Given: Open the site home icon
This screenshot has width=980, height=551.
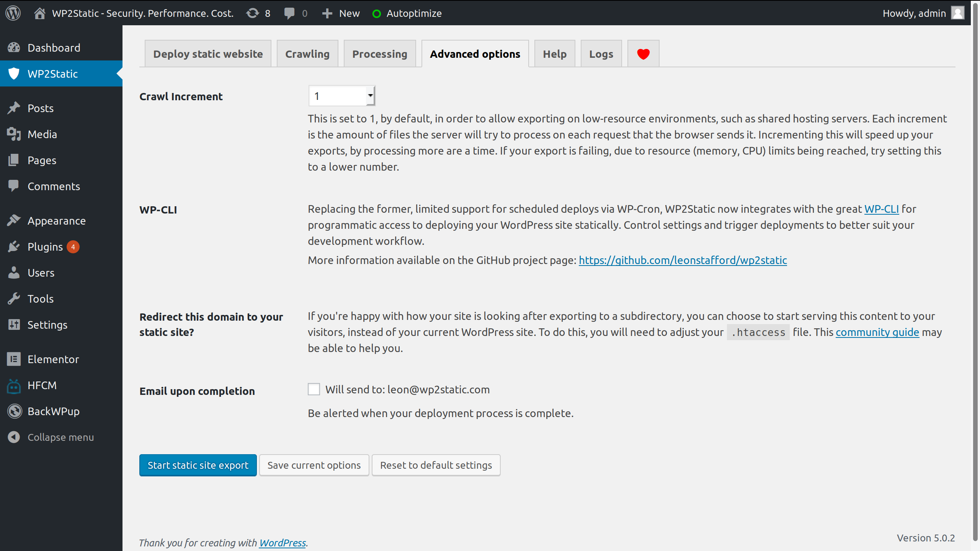Looking at the screenshot, I should coord(39,13).
